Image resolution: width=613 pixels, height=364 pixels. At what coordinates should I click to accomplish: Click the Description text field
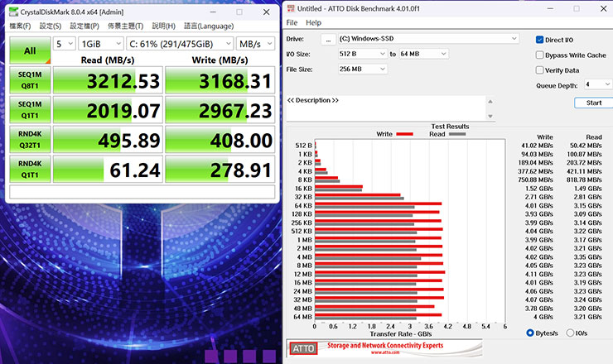click(x=386, y=108)
